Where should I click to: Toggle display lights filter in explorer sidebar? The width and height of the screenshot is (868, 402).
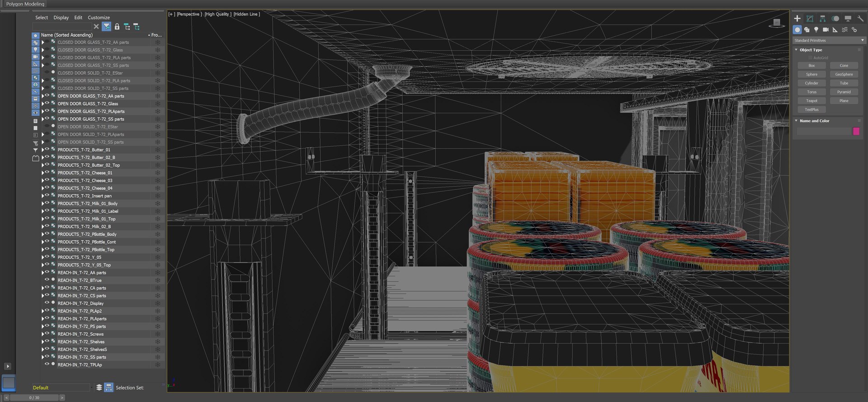tap(36, 50)
